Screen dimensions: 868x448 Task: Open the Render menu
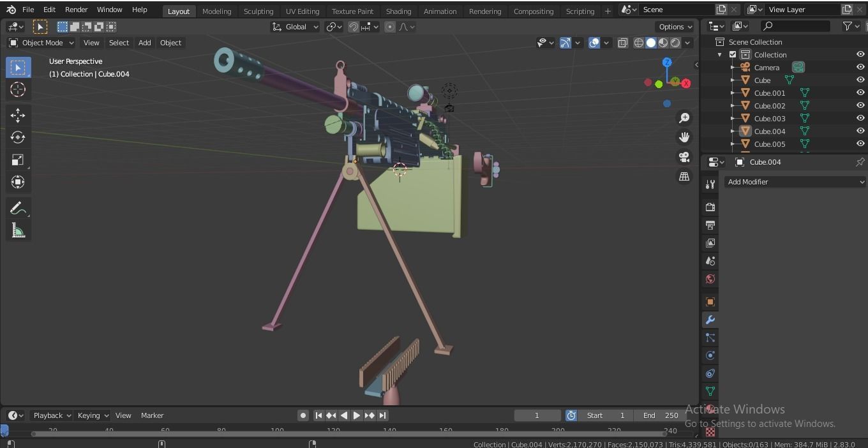[x=76, y=10]
